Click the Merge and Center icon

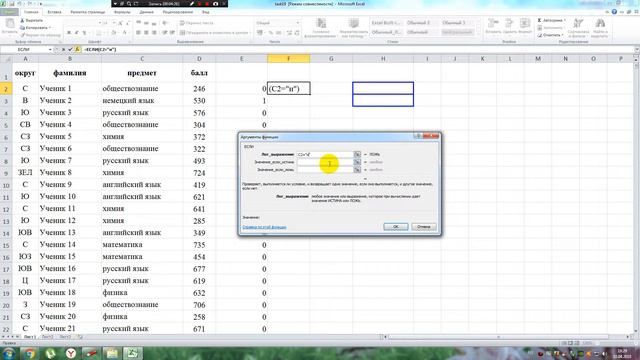pyautogui.click(x=182, y=33)
